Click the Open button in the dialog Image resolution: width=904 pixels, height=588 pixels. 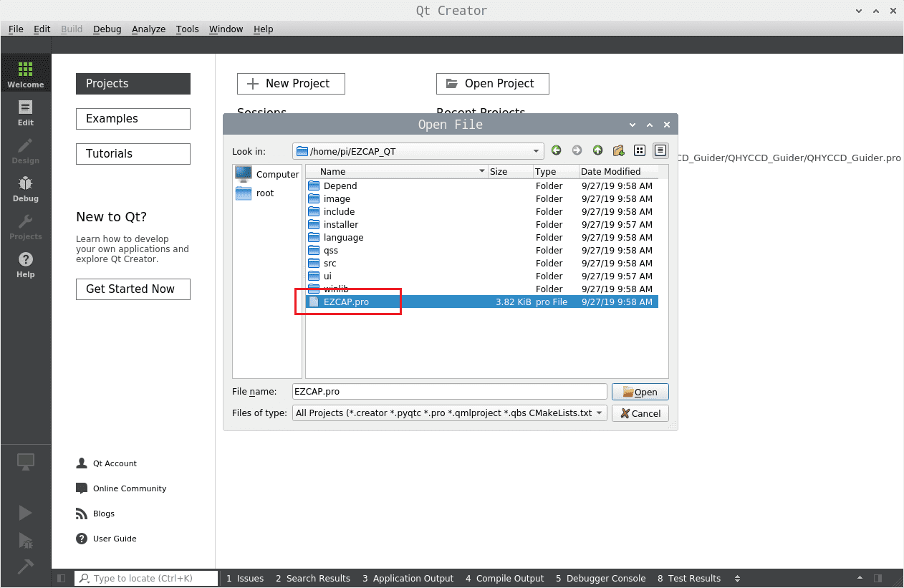point(640,392)
